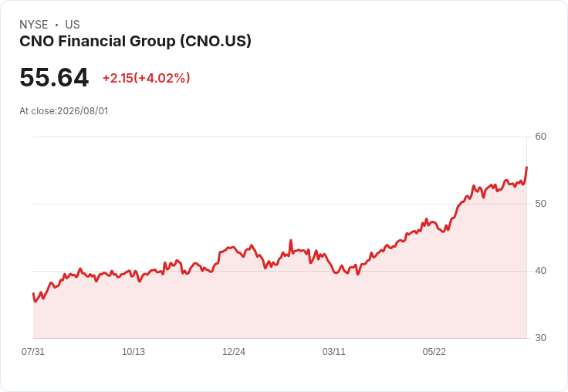
Task: Click the final peak of the price line
Action: [526, 167]
